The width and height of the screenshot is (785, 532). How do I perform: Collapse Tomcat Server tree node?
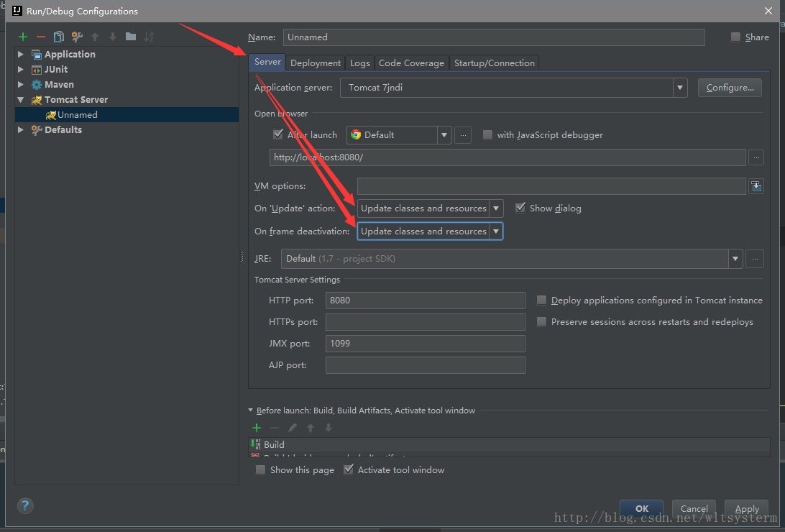[21, 100]
